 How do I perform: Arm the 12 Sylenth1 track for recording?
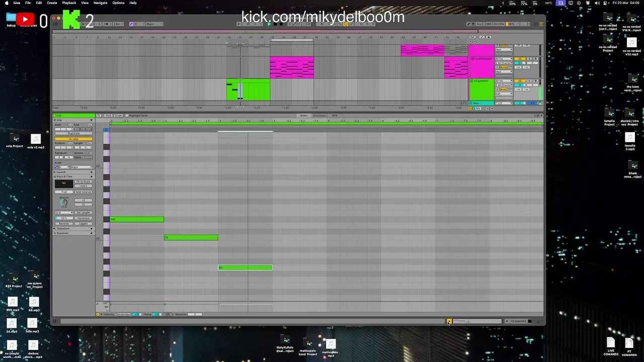tap(535, 81)
